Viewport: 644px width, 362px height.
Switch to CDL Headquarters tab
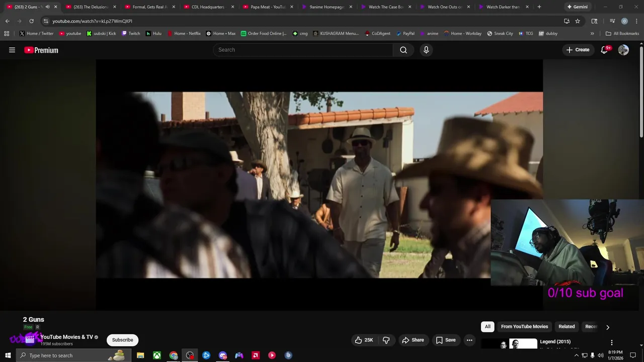(208, 7)
